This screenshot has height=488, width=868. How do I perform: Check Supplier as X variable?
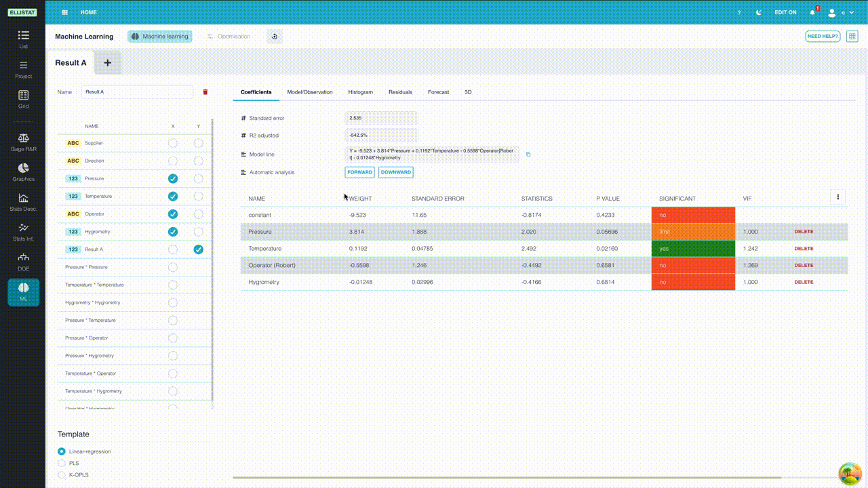173,143
